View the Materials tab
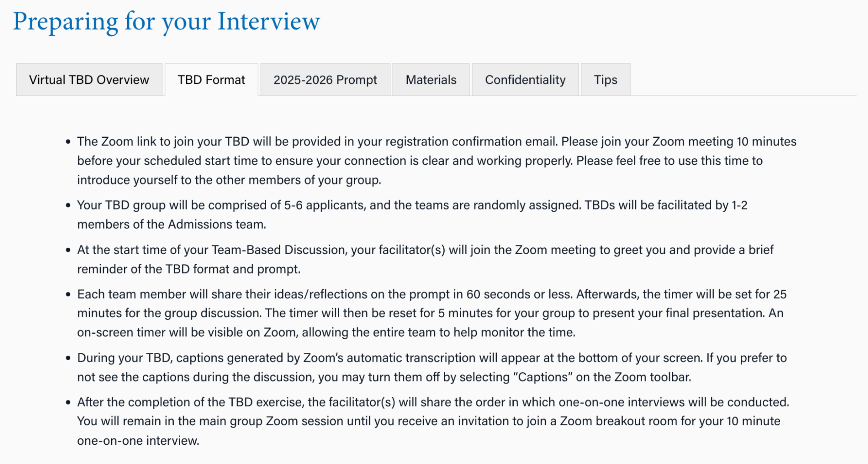Viewport: 868px width, 464px height. point(431,80)
